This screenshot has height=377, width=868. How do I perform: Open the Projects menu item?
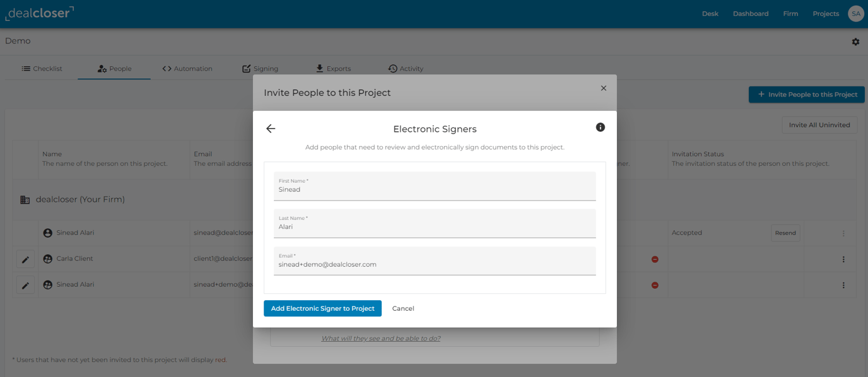(x=825, y=13)
